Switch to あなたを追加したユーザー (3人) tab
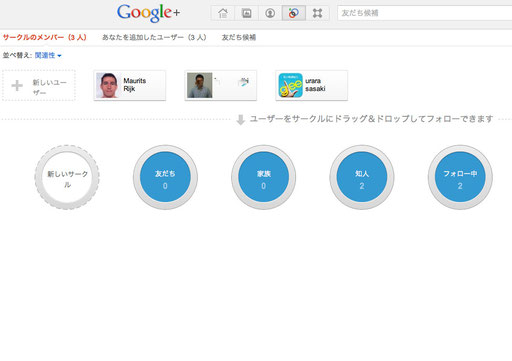Screen dimensions: 512x361 [x=154, y=37]
